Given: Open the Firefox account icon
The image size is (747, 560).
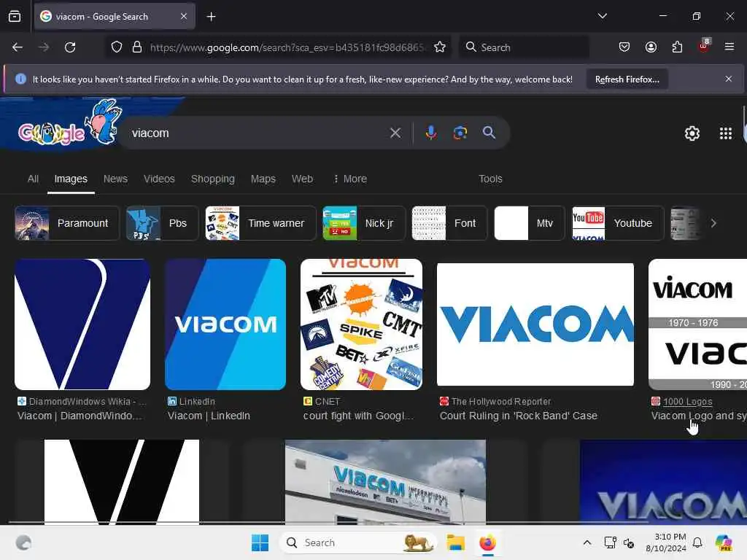Looking at the screenshot, I should click(651, 47).
